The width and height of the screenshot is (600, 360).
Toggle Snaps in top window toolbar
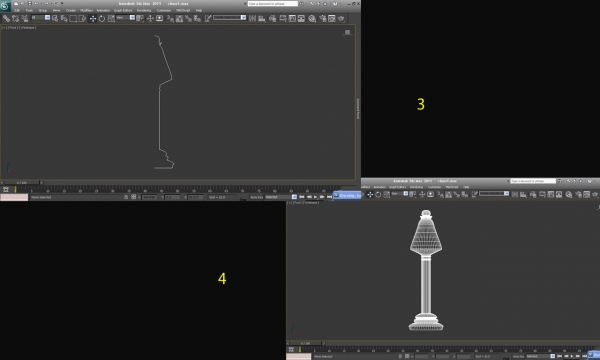point(170,18)
